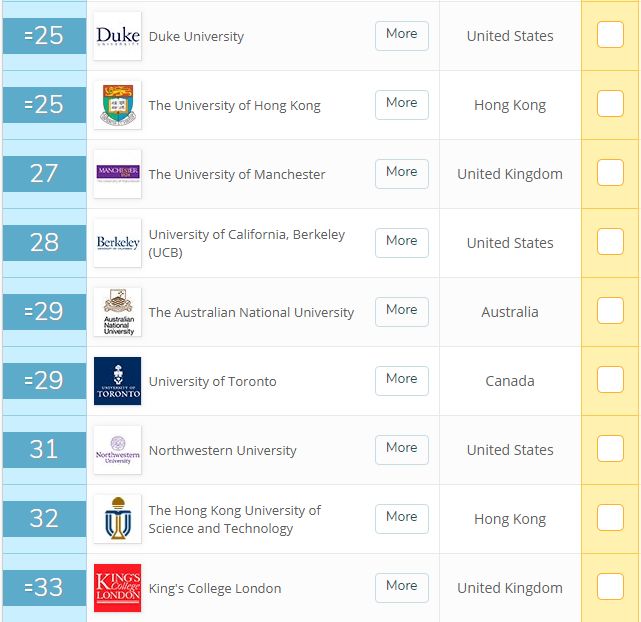
Task: Tick the checkbox for King's College London
Action: 610,587
